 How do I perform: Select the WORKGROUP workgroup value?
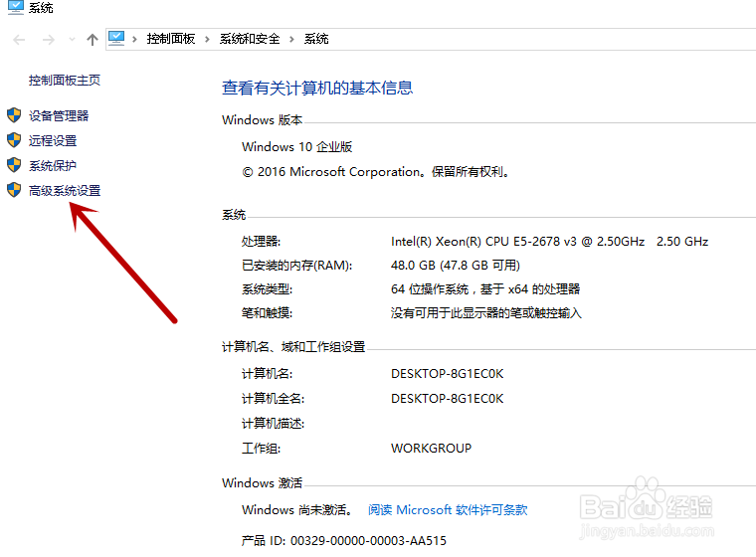pos(431,449)
